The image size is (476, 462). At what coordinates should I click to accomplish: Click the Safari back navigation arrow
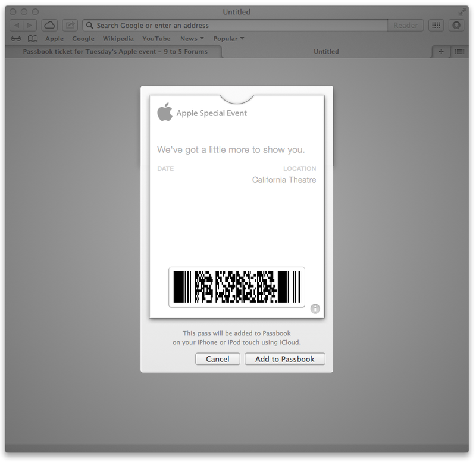click(17, 25)
